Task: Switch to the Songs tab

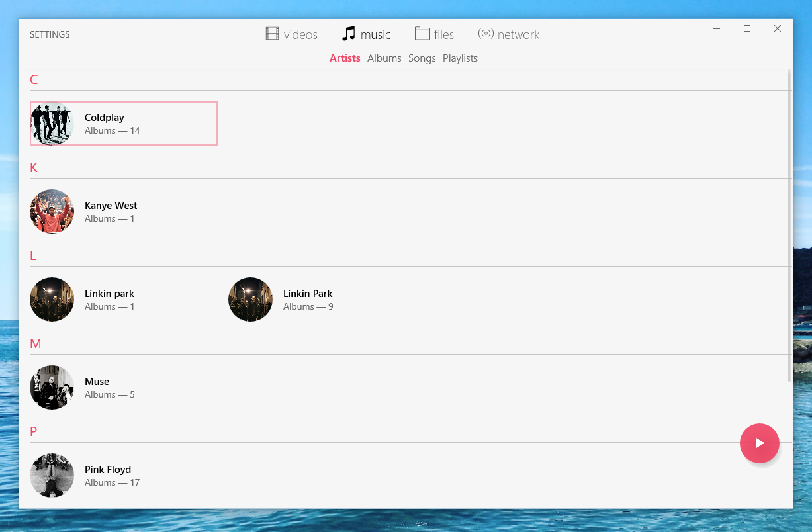Action: [x=422, y=58]
